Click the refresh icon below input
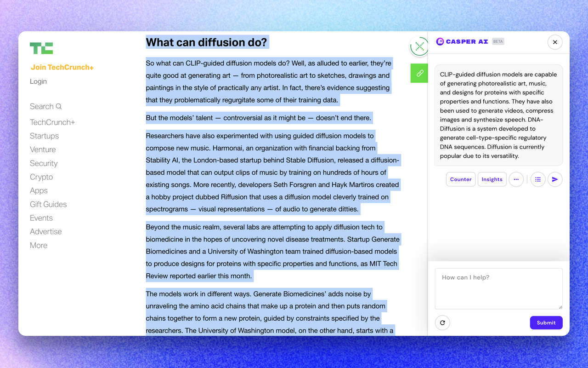This screenshot has height=368, width=588. [x=442, y=322]
